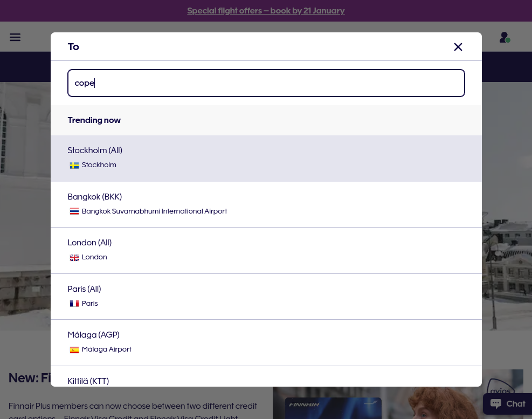Select Paris (All) destination

click(266, 297)
